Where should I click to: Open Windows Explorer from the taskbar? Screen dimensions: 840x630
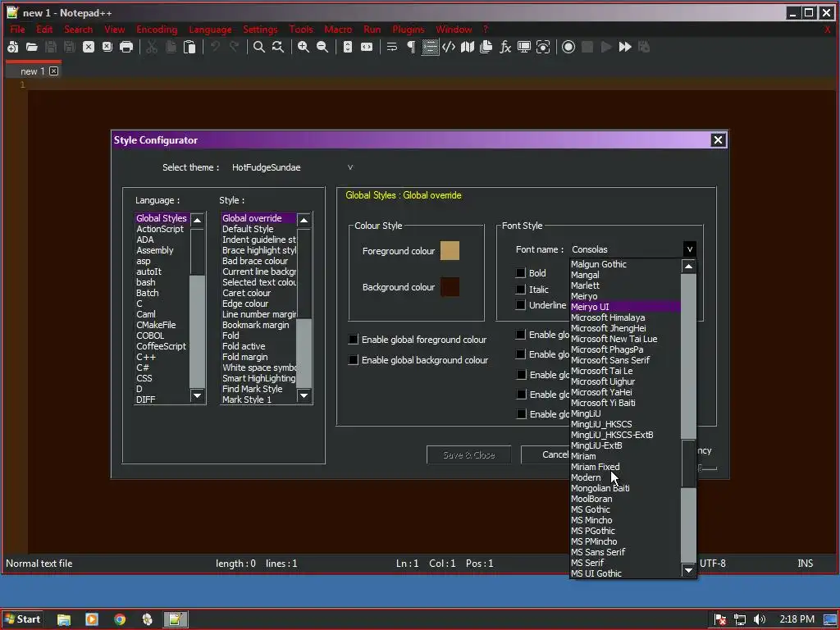[64, 619]
